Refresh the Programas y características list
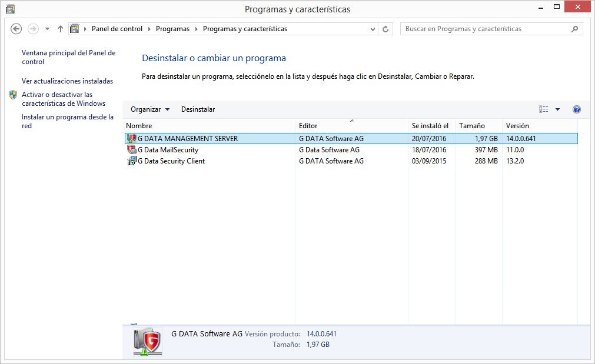Screen dimensions: 595x364 [386, 29]
